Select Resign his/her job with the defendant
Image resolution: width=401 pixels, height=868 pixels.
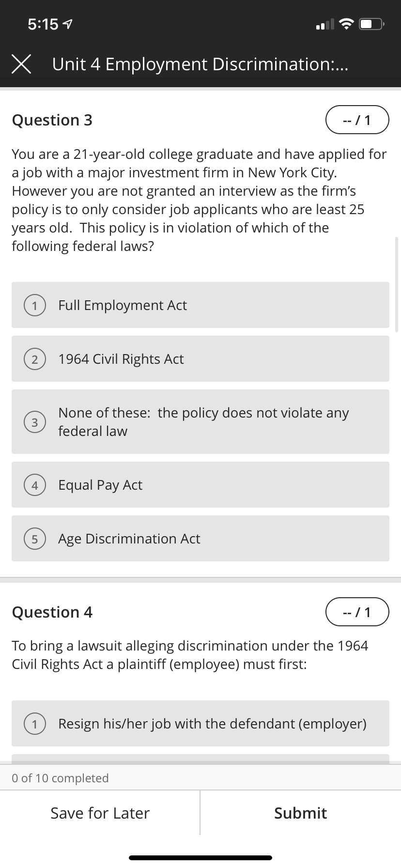click(x=200, y=724)
